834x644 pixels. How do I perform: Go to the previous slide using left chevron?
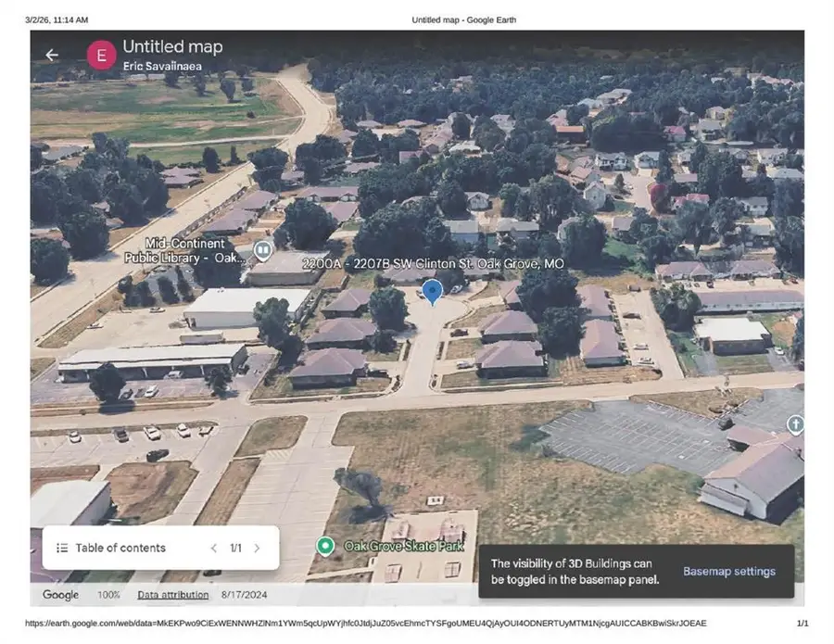(x=213, y=548)
